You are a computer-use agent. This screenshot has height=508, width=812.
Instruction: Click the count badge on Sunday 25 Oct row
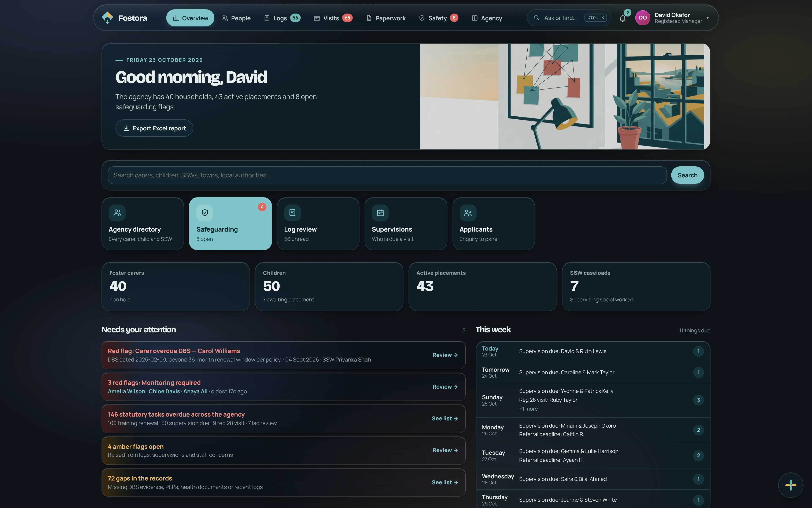698,400
